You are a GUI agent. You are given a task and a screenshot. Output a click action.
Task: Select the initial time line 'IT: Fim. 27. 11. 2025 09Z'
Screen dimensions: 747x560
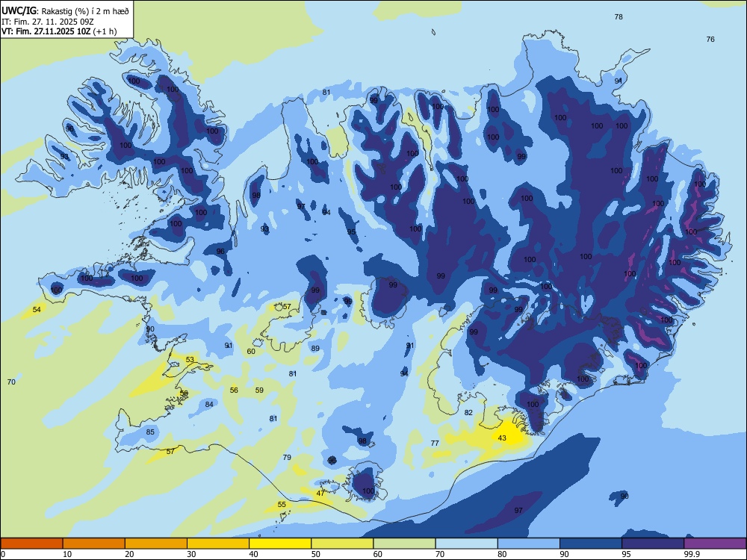point(48,22)
